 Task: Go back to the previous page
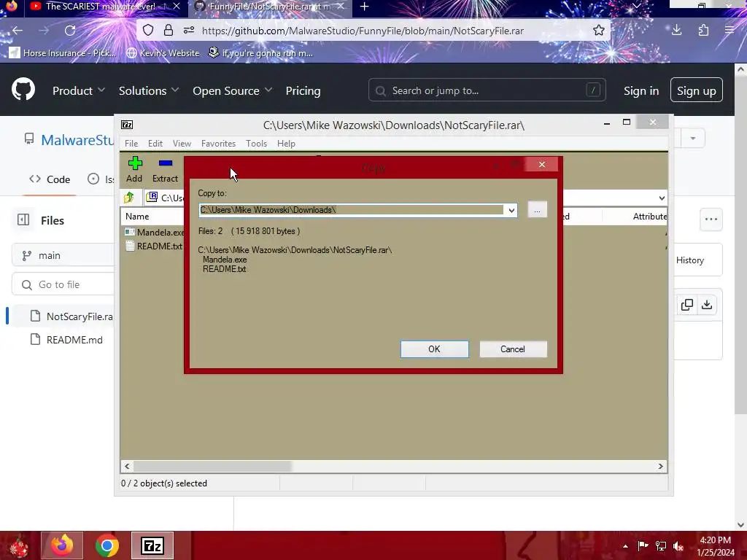pos(18,31)
